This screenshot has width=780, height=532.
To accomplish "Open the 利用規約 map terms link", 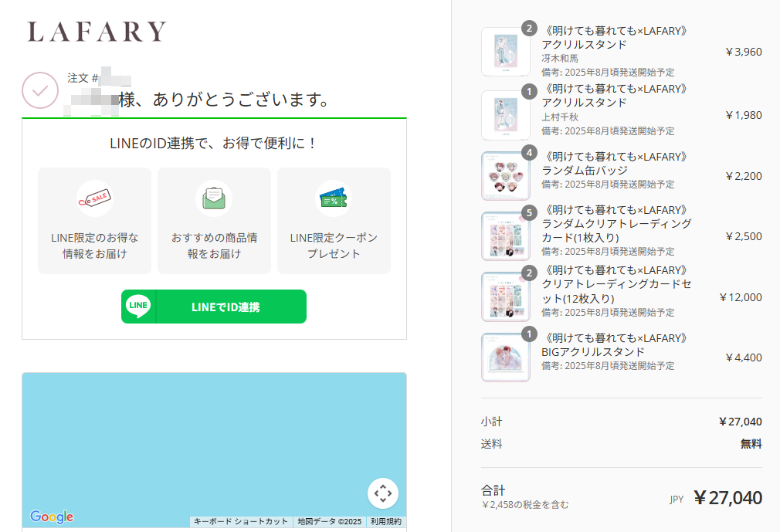I will pos(386,521).
